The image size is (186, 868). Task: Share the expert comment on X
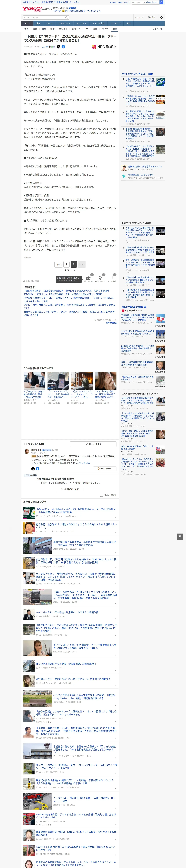pyautogui.click(x=33, y=469)
